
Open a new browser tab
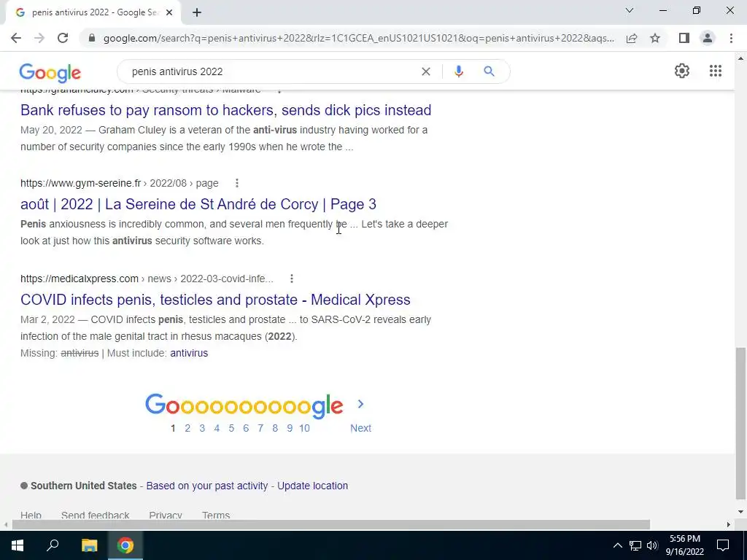tap(197, 13)
